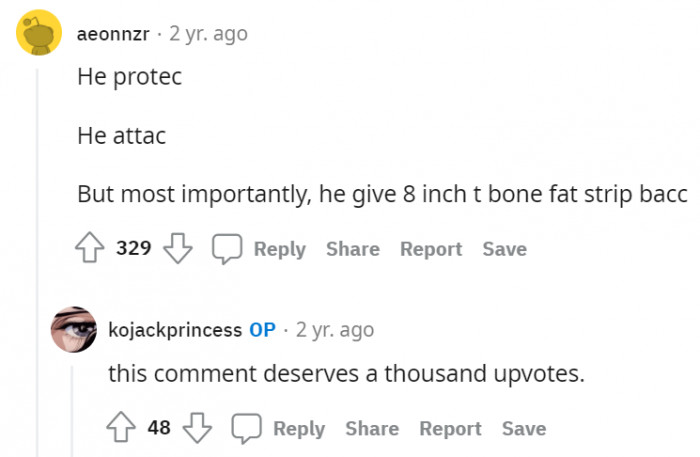Share aeonnzr's comment

click(x=352, y=249)
